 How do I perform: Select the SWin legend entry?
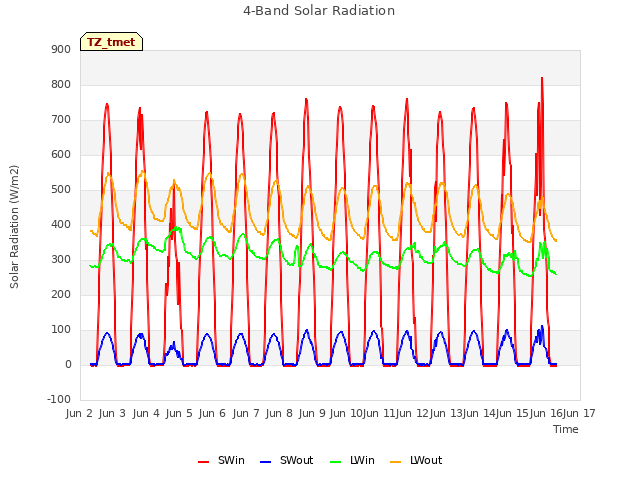point(221,460)
